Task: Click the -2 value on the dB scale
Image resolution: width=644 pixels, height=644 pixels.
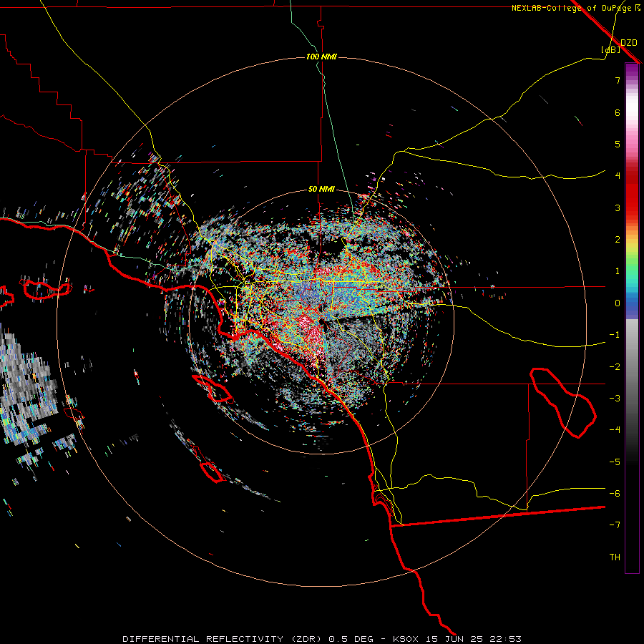Action: [615, 367]
